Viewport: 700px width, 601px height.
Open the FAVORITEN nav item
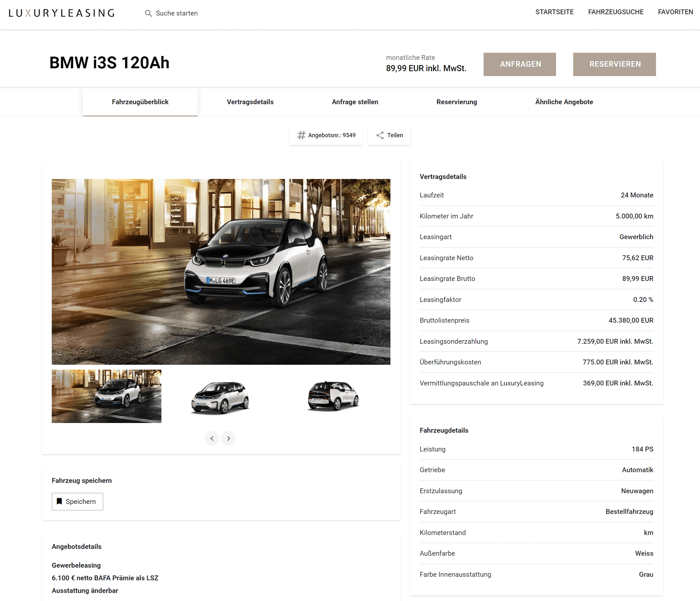[x=675, y=12]
